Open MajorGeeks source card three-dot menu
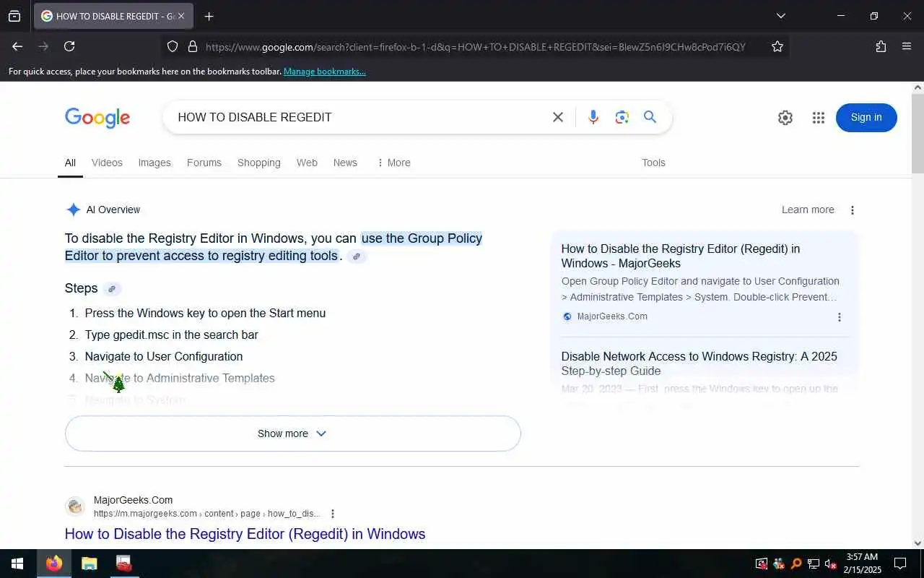924x578 pixels. 839,317
